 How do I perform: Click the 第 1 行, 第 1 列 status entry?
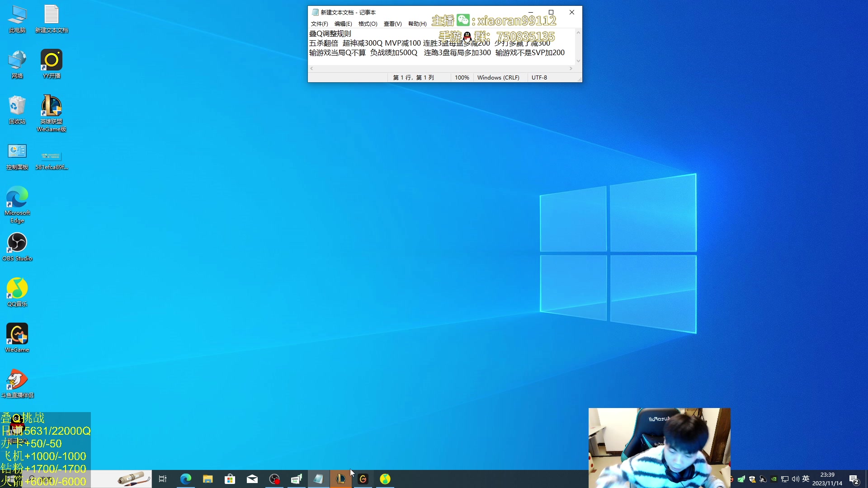coord(413,78)
